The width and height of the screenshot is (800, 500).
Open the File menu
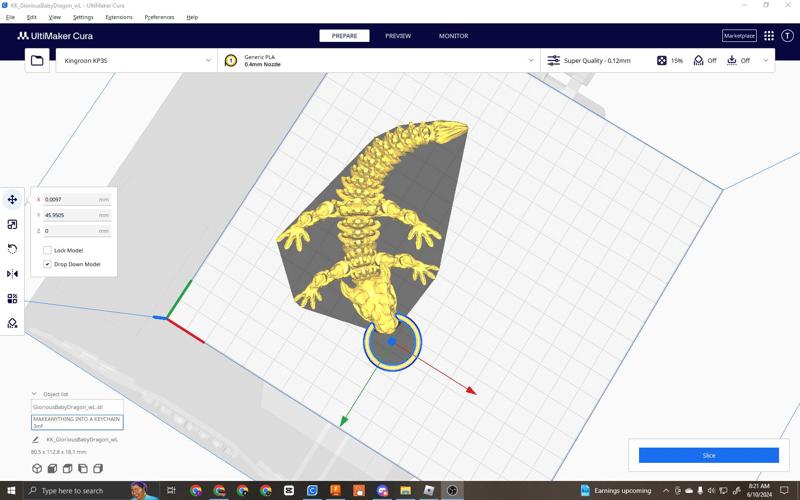coord(10,17)
